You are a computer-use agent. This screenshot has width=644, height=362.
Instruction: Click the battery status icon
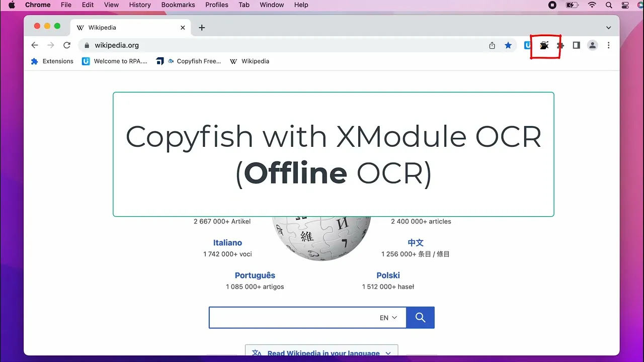572,5
